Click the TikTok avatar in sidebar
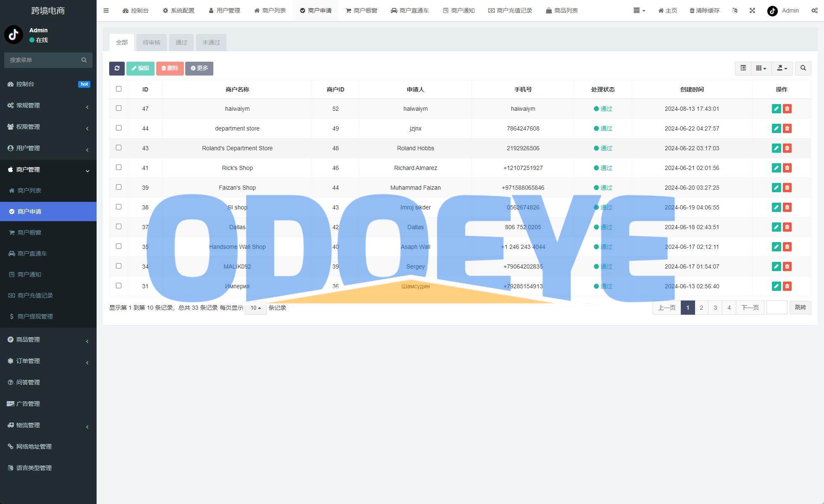The image size is (824, 504). [13, 34]
